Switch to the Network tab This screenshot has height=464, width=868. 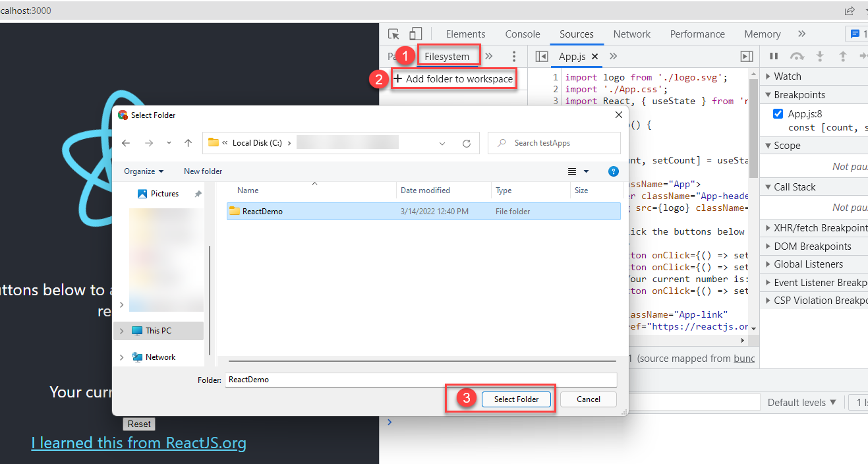point(631,34)
